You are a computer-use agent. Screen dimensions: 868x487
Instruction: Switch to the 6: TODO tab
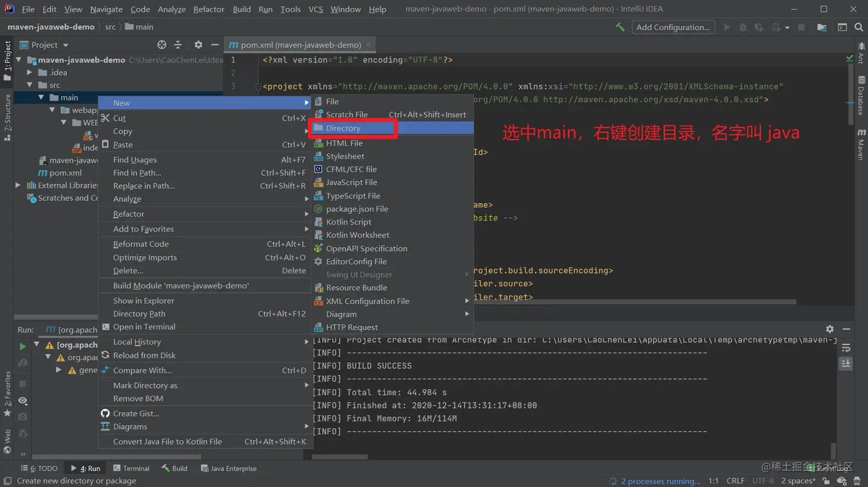click(x=39, y=469)
